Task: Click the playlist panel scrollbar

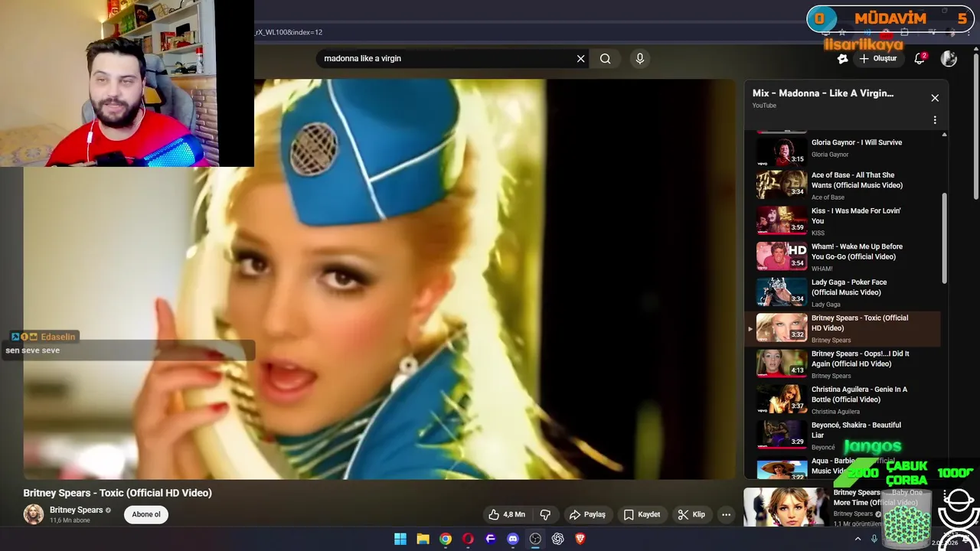Action: tap(944, 237)
